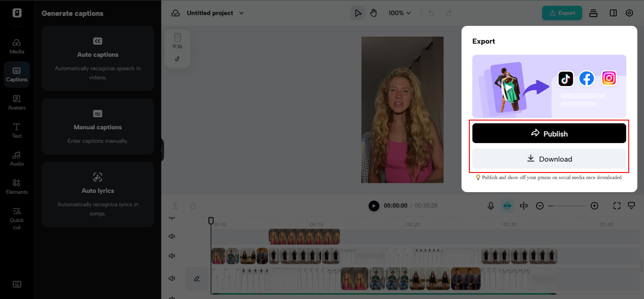Click the teal Export button

pos(562,13)
